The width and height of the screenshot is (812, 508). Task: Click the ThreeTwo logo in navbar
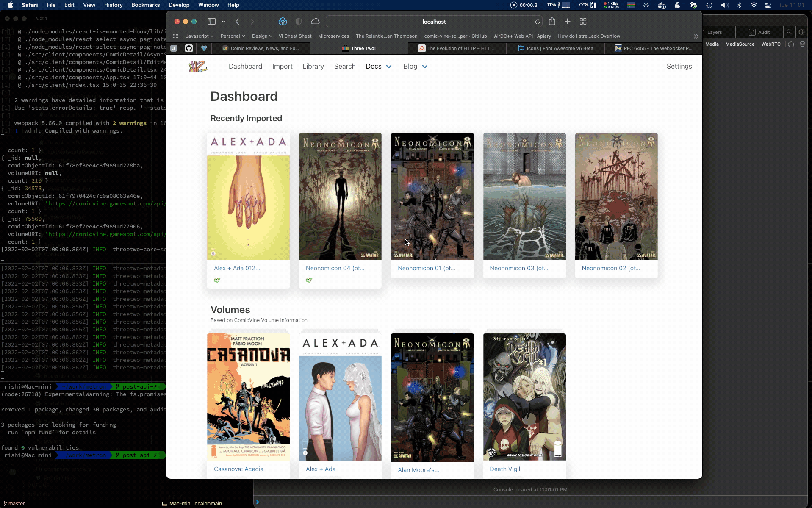198,66
